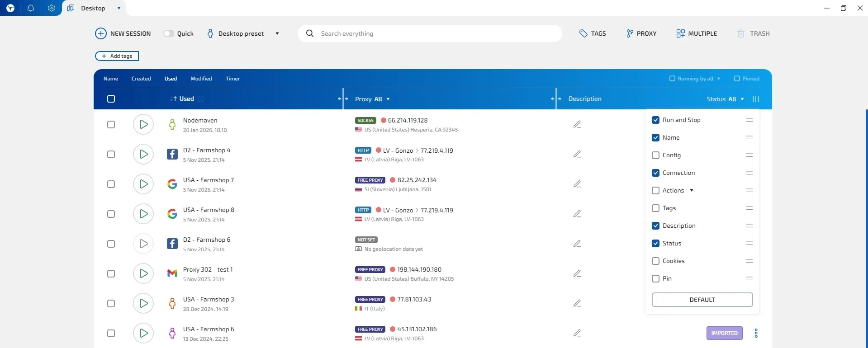Open the TAGS manager
This screenshot has height=348, width=868.
593,33
